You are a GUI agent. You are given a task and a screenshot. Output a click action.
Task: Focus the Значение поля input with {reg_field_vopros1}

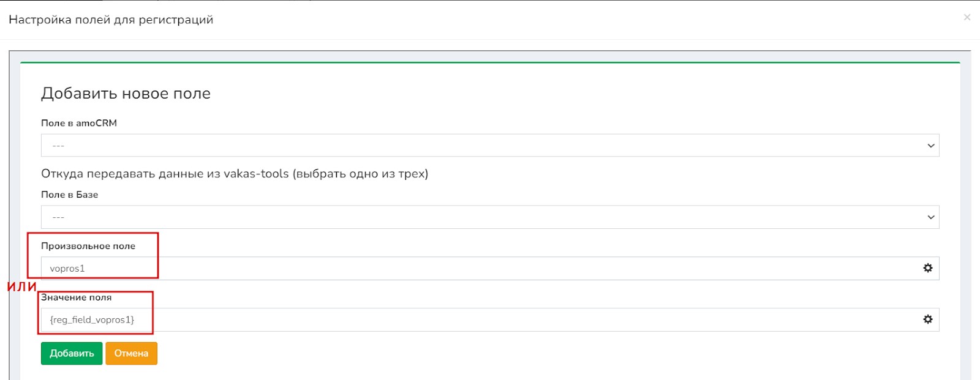[x=478, y=320]
